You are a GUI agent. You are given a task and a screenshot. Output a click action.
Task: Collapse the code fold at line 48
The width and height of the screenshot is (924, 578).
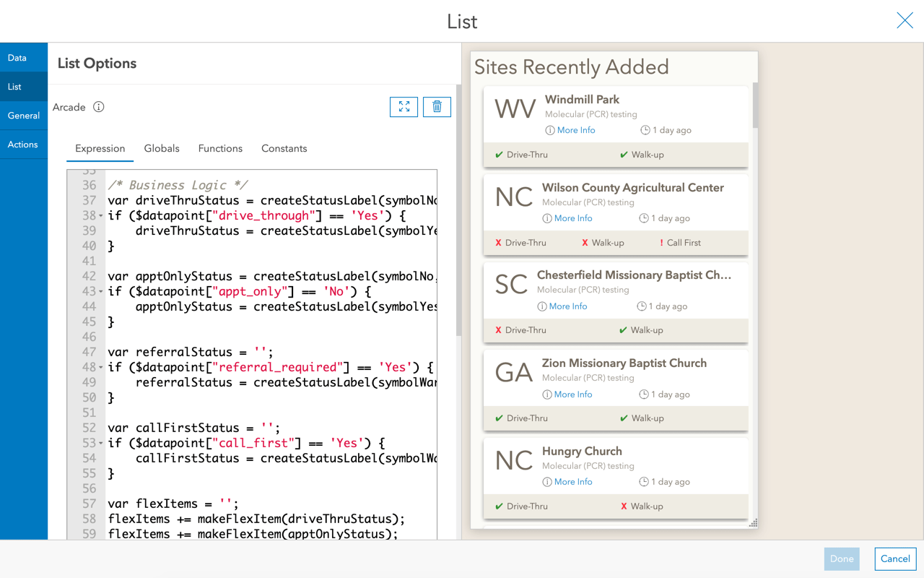[x=101, y=368]
